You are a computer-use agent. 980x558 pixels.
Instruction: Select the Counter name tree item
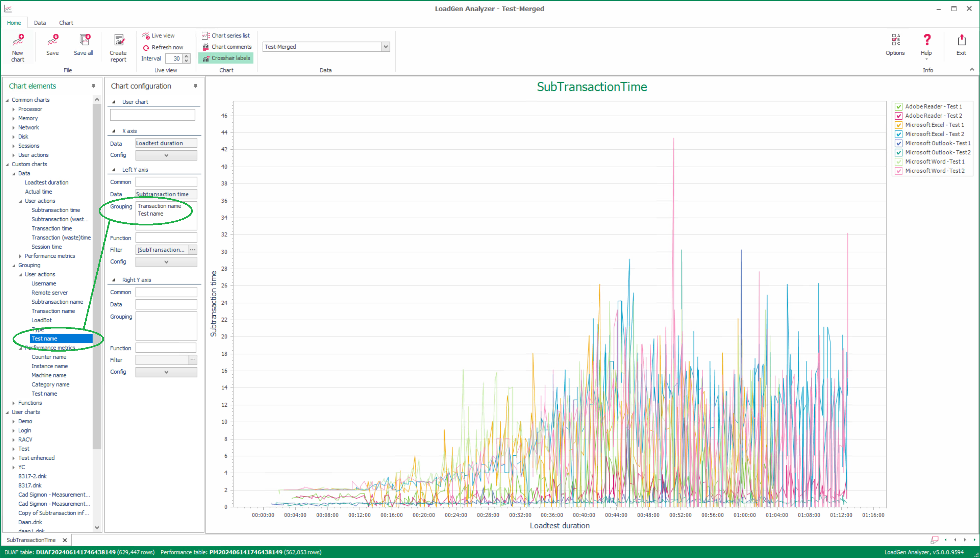(x=49, y=357)
